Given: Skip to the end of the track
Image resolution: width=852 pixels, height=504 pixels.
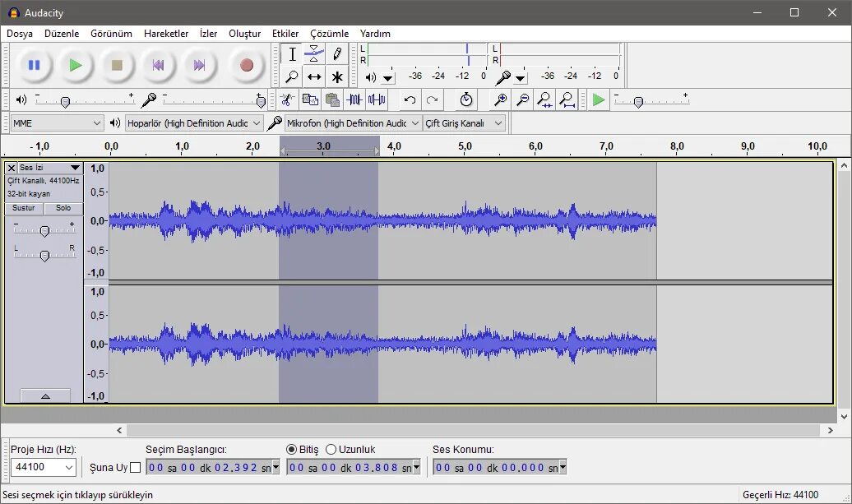Looking at the screenshot, I should point(199,65).
